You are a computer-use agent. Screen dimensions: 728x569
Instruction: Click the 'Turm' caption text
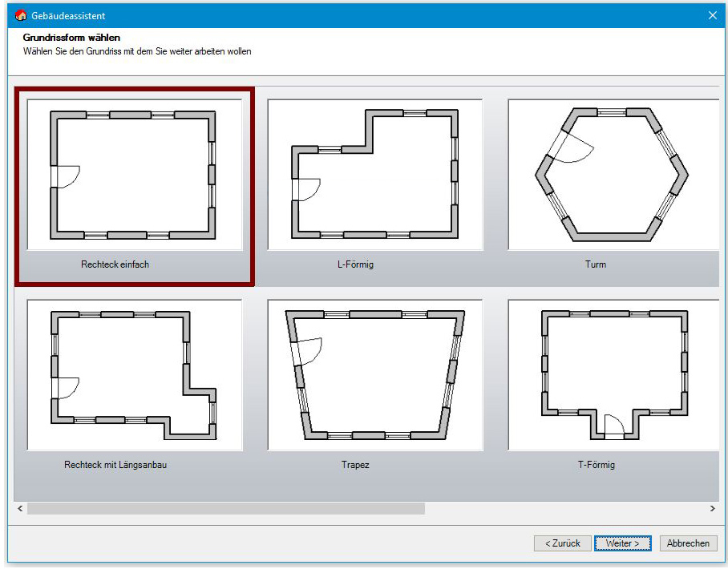(x=595, y=264)
